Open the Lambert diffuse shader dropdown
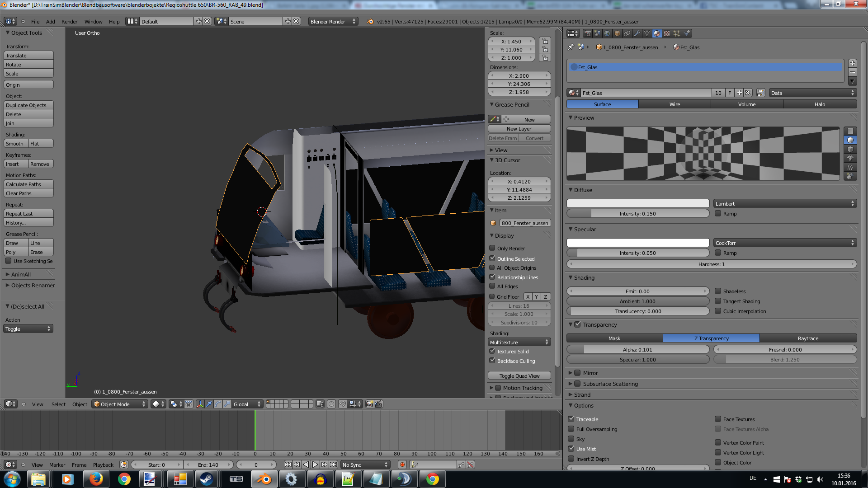868x488 pixels. [x=785, y=204]
